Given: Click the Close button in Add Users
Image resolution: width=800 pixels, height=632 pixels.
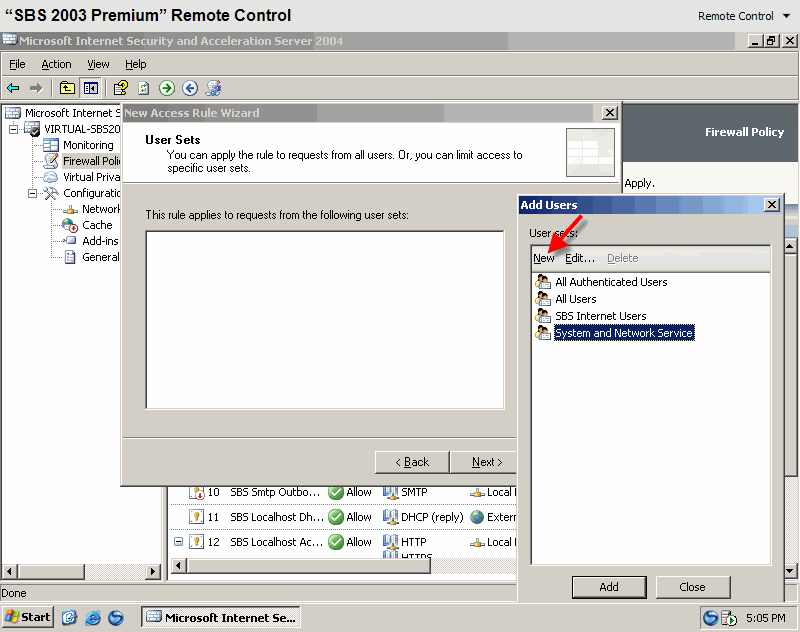Looking at the screenshot, I should (x=692, y=587).
